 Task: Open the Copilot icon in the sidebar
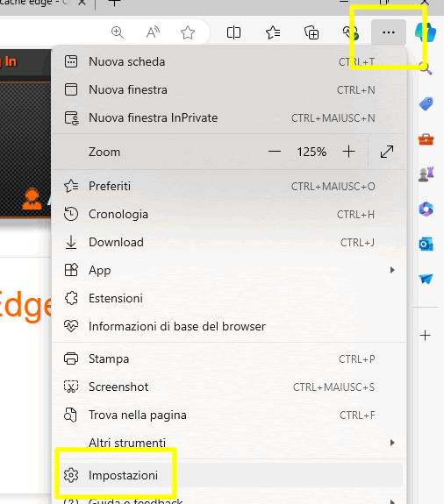(426, 32)
